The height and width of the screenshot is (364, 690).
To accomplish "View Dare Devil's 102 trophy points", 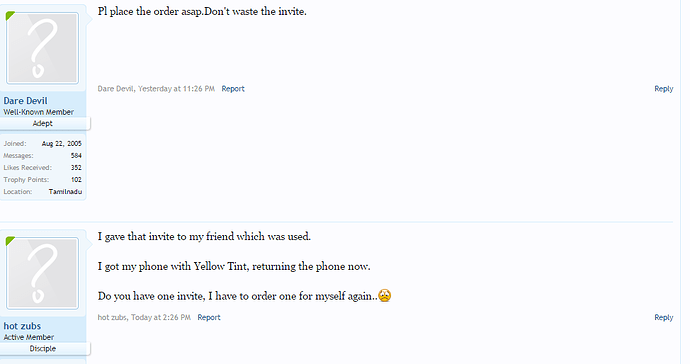I will [76, 180].
